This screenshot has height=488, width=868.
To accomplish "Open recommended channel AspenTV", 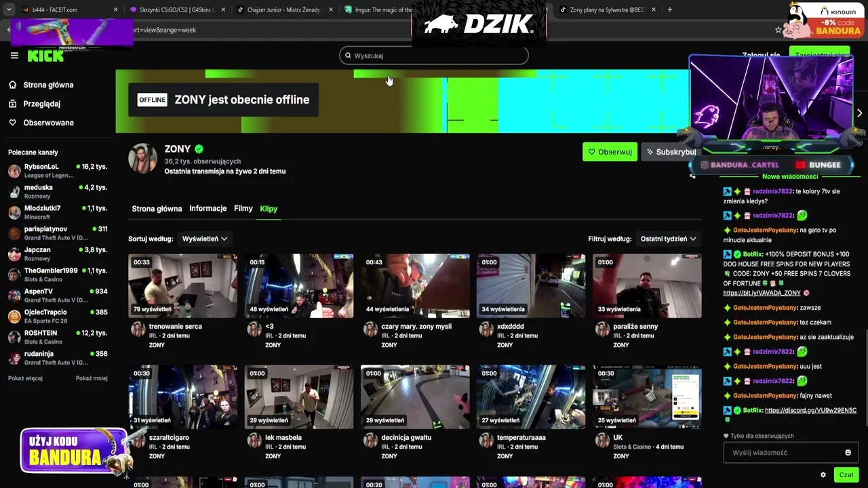I will (58, 296).
